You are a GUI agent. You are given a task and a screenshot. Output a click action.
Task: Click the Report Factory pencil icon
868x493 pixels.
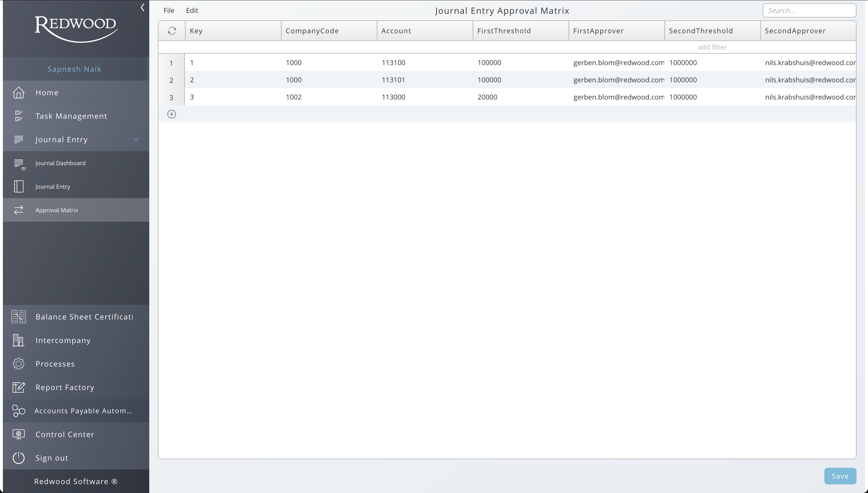coord(19,387)
